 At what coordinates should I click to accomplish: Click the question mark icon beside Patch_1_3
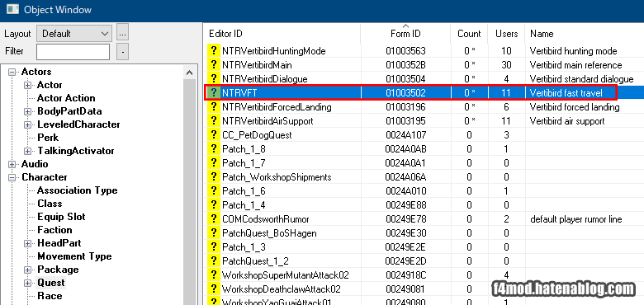click(x=214, y=247)
